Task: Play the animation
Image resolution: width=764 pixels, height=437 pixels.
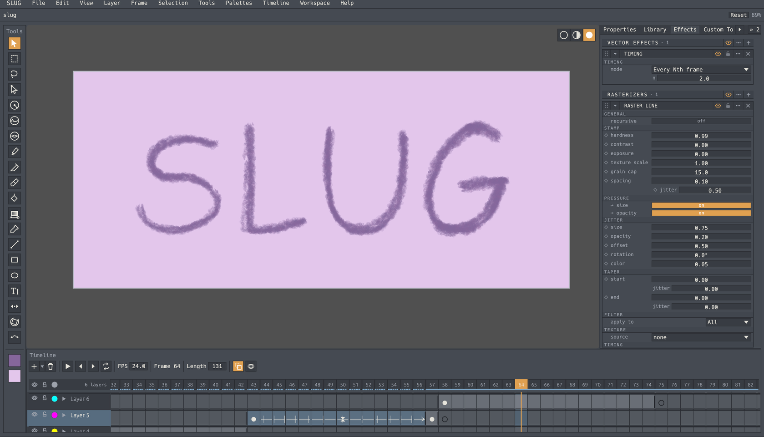Action: tap(68, 366)
